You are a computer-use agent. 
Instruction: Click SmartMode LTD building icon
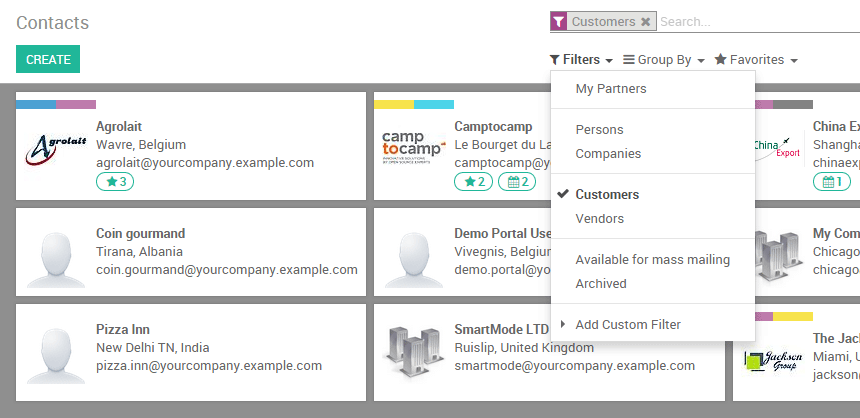pyautogui.click(x=414, y=351)
